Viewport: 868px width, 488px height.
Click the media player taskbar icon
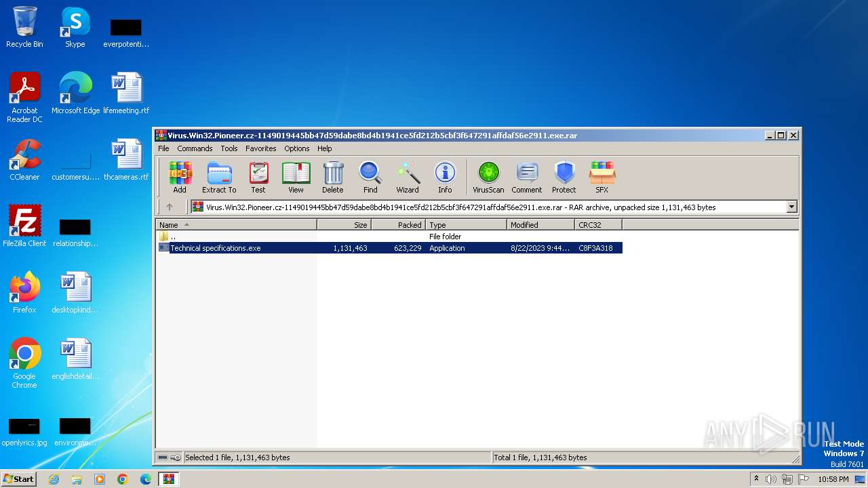[x=100, y=479]
